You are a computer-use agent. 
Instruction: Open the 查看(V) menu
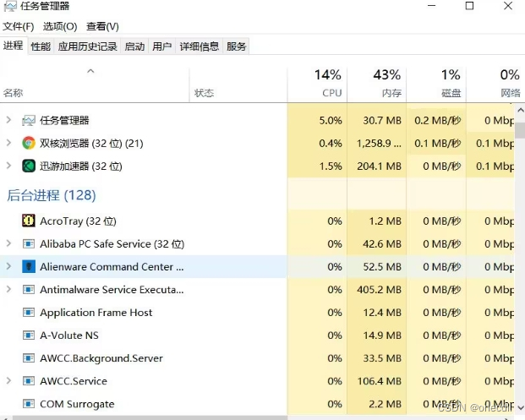pyautogui.click(x=102, y=26)
